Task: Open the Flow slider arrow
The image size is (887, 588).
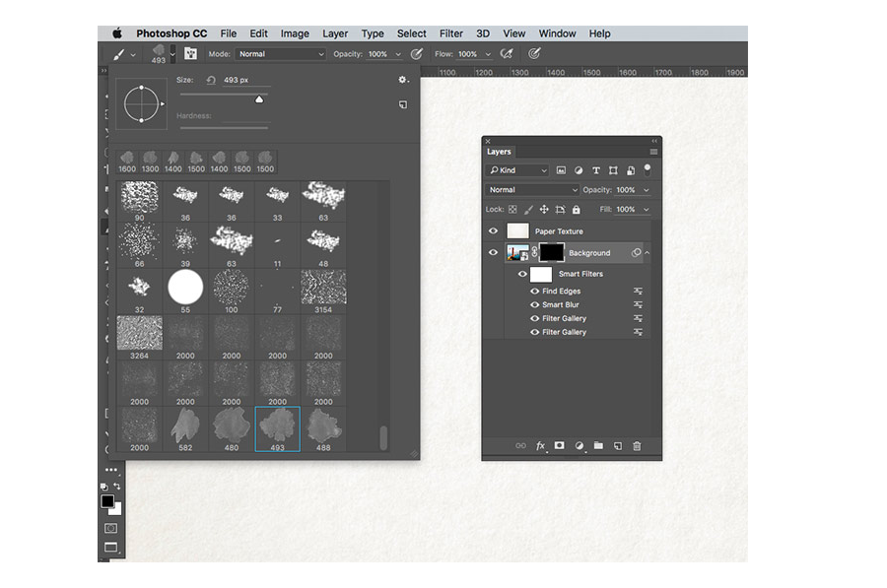Action: 488,54
